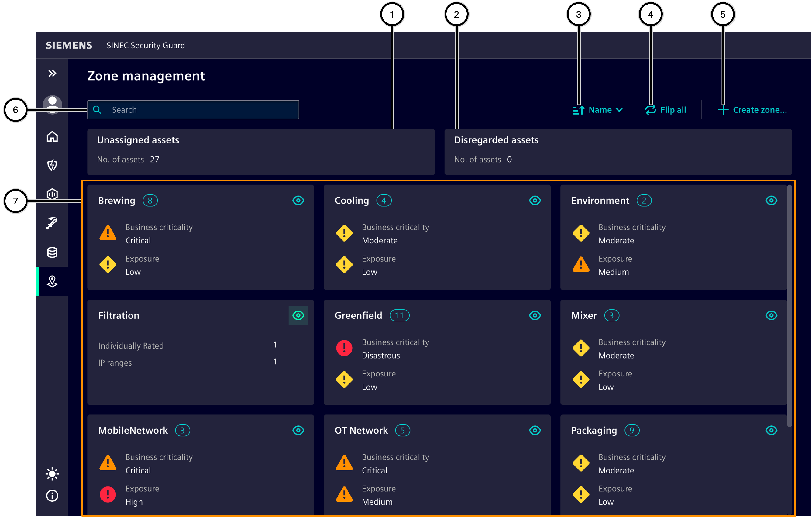
Task: Open the sword attack sidebar icon
Action: coord(52,223)
